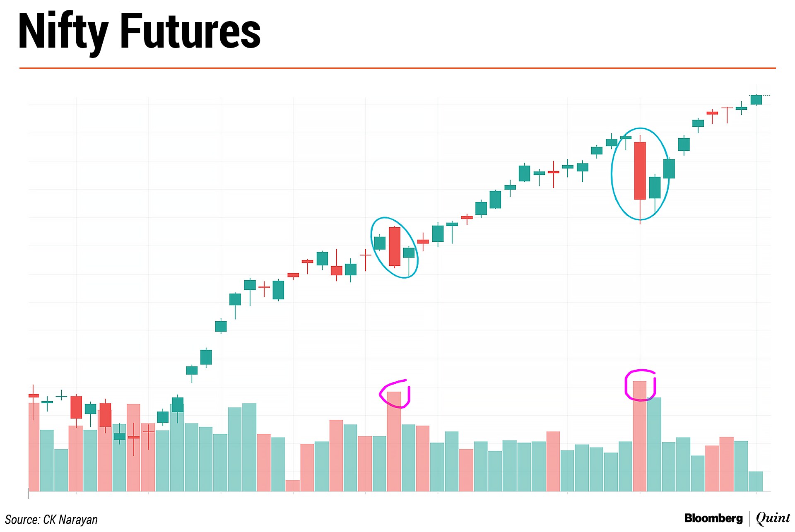Click the orange divider line under the title
795x532 pixels.
[x=397, y=68]
